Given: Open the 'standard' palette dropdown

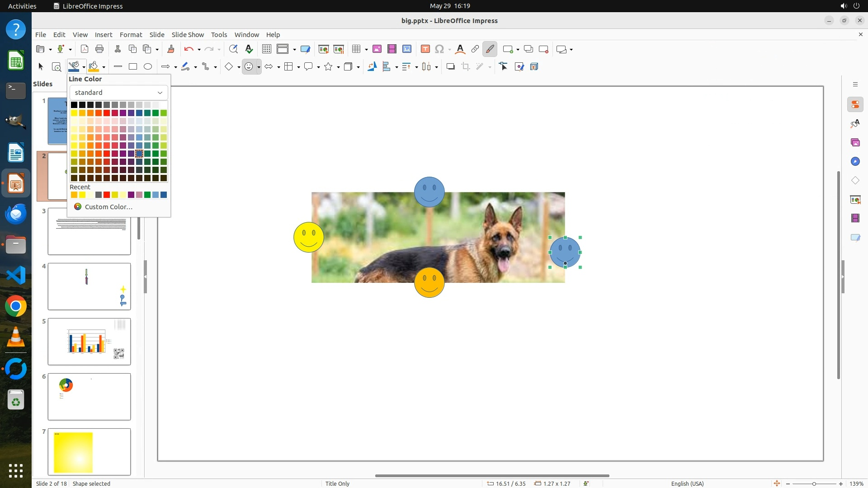Looking at the screenshot, I should (118, 93).
